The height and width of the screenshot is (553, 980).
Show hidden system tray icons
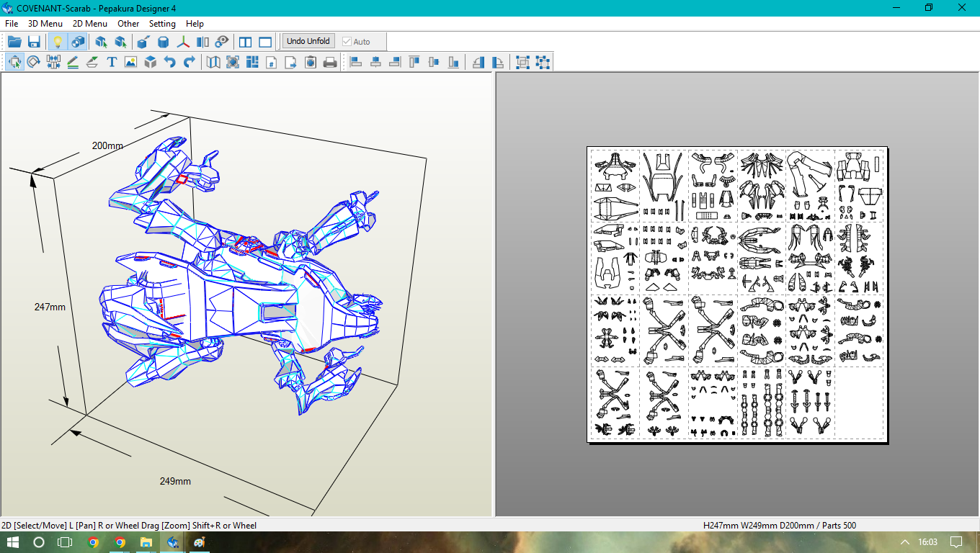905,542
